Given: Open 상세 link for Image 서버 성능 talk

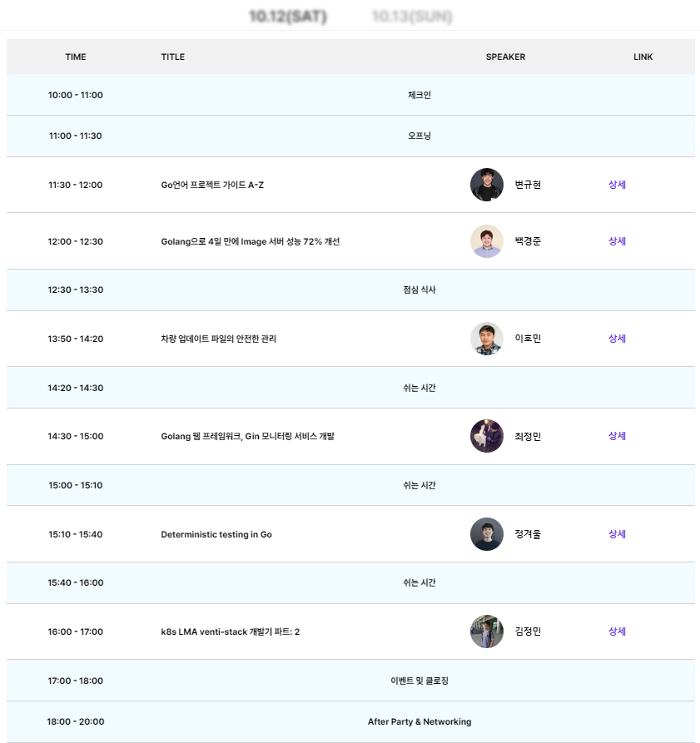Looking at the screenshot, I should pyautogui.click(x=617, y=241).
